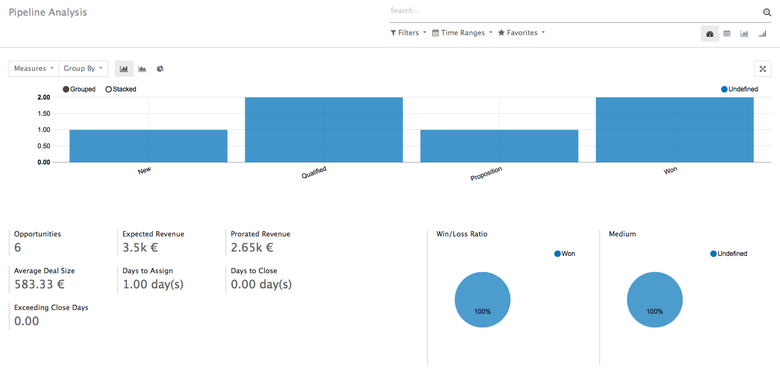
Task: Open cohort view icon
Action: (762, 34)
